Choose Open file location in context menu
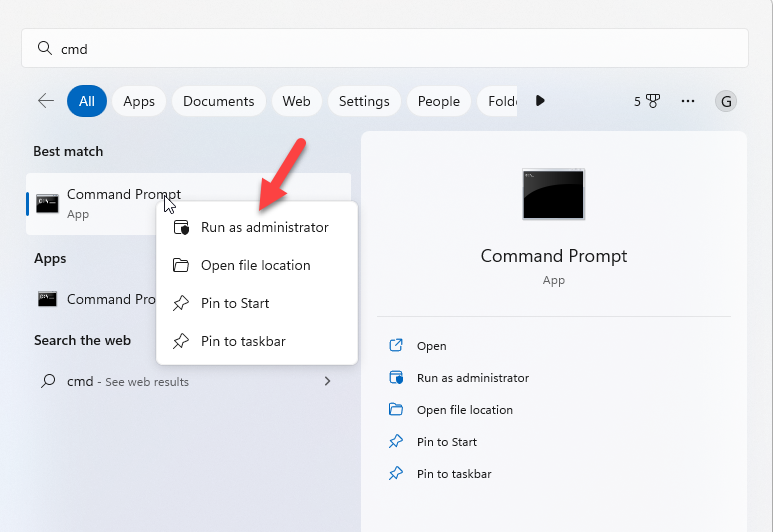This screenshot has height=532, width=773. (x=257, y=265)
